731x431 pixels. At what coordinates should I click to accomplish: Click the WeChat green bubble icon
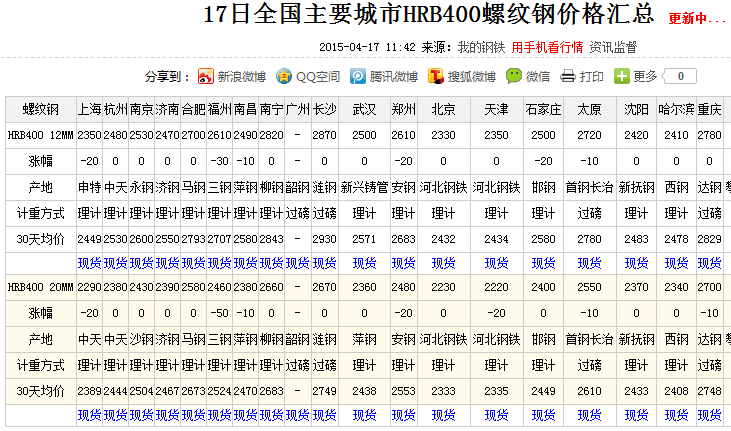click(x=514, y=76)
